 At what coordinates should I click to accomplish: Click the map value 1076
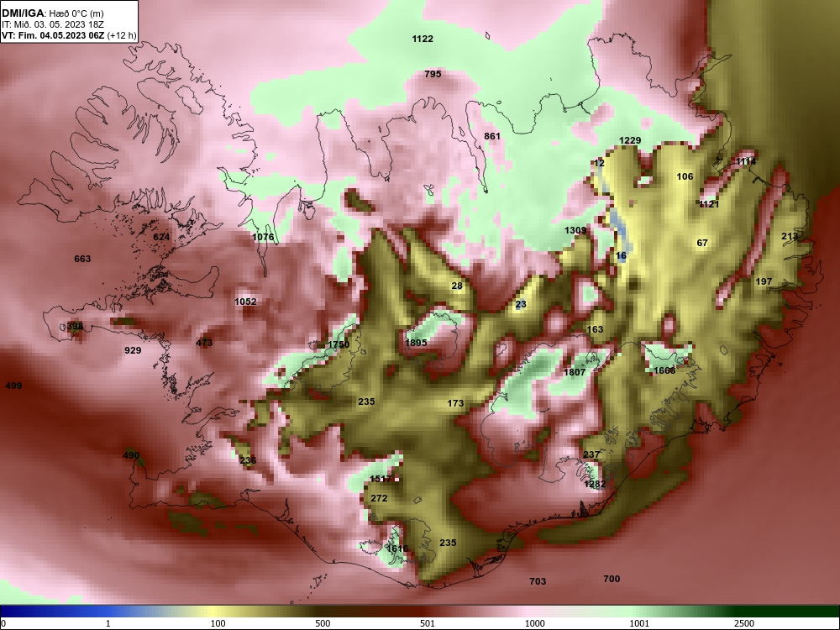263,237
